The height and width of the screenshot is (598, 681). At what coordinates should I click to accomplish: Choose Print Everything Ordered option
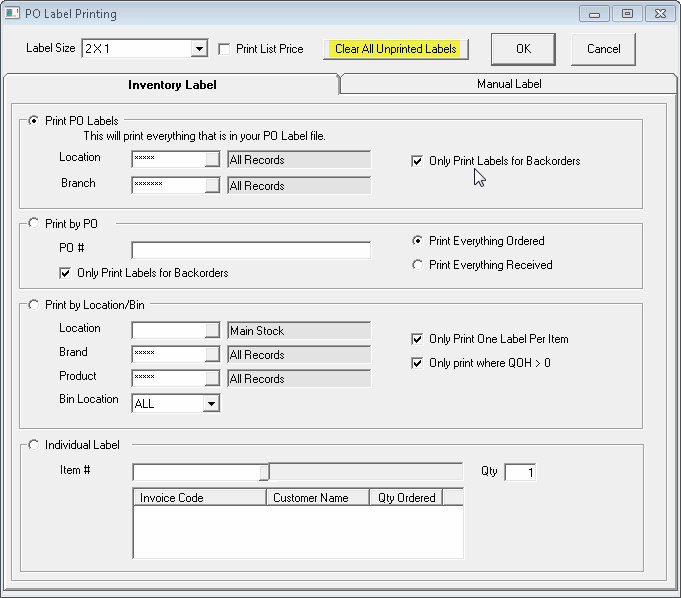[x=417, y=241]
